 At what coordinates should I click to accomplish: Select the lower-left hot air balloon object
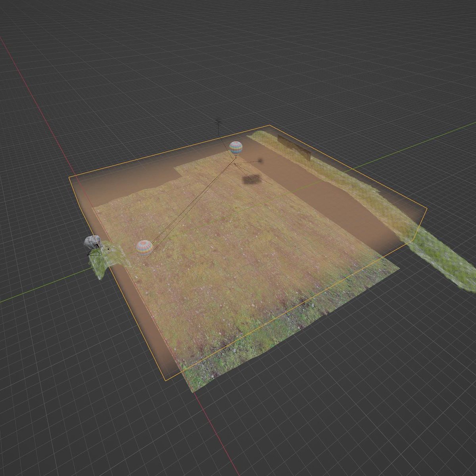(x=144, y=248)
